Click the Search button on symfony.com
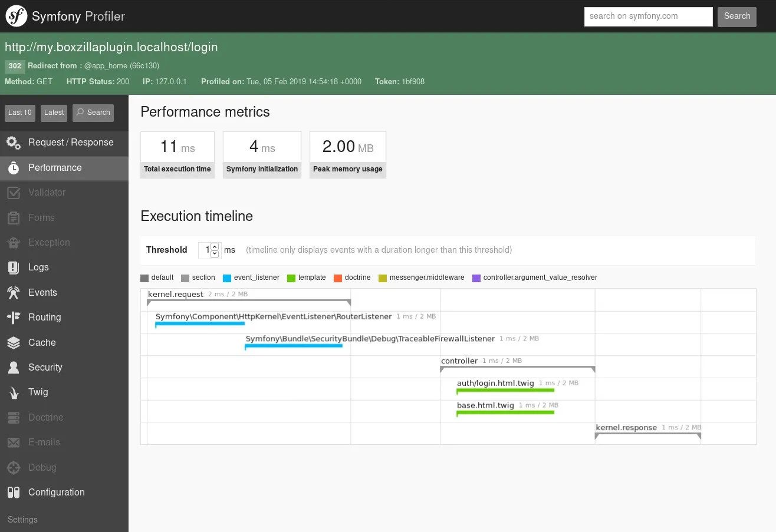Screen dimensions: 776x532 [736, 16]
